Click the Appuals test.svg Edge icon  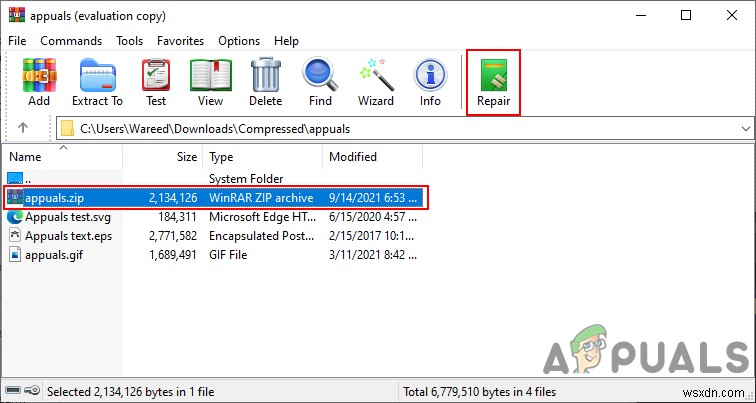click(15, 217)
